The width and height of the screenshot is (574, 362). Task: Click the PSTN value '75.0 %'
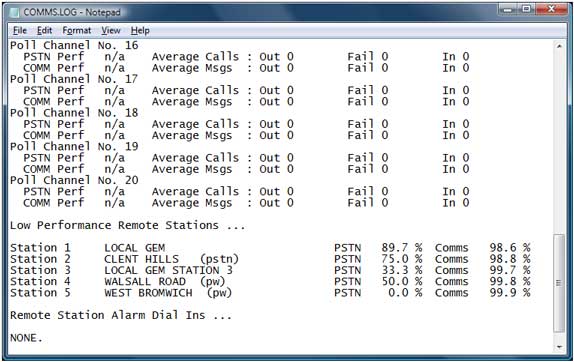(x=402, y=259)
